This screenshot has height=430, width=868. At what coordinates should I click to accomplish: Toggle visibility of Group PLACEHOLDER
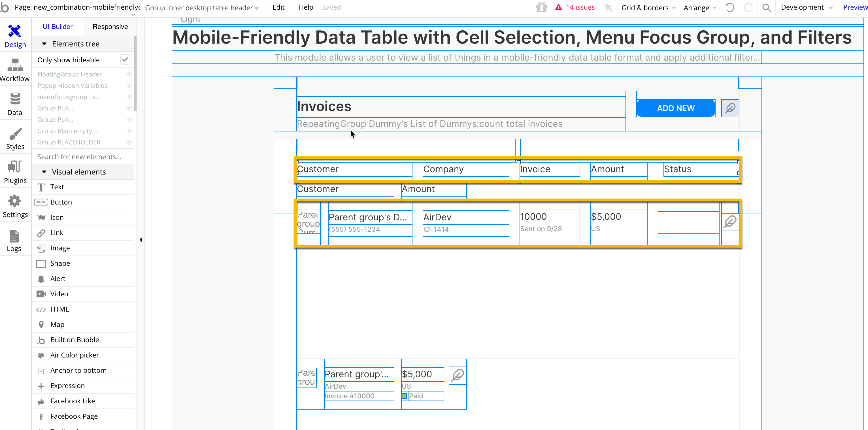click(x=129, y=142)
